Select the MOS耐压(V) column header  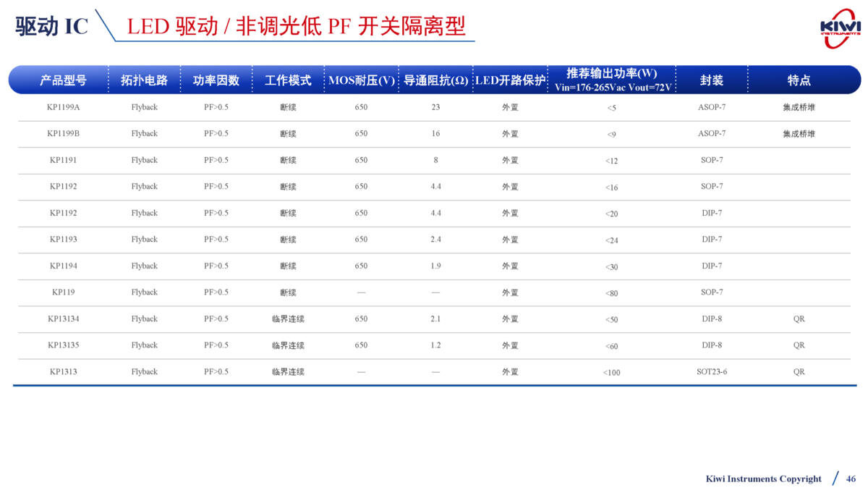(362, 80)
